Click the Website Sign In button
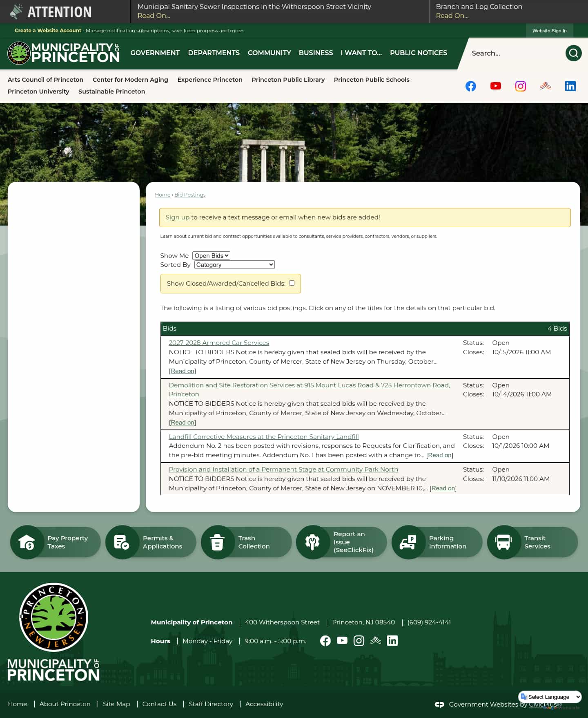This screenshot has height=718, width=588. click(x=550, y=31)
